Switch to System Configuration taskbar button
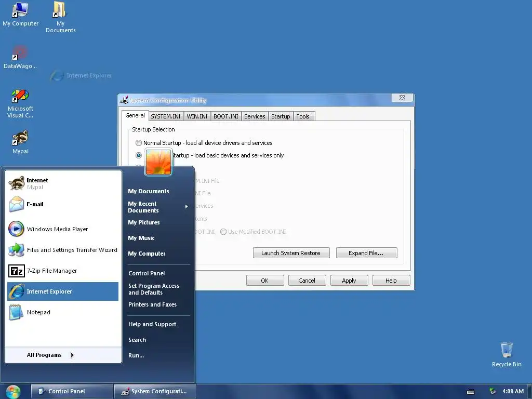This screenshot has height=399, width=532. click(155, 391)
